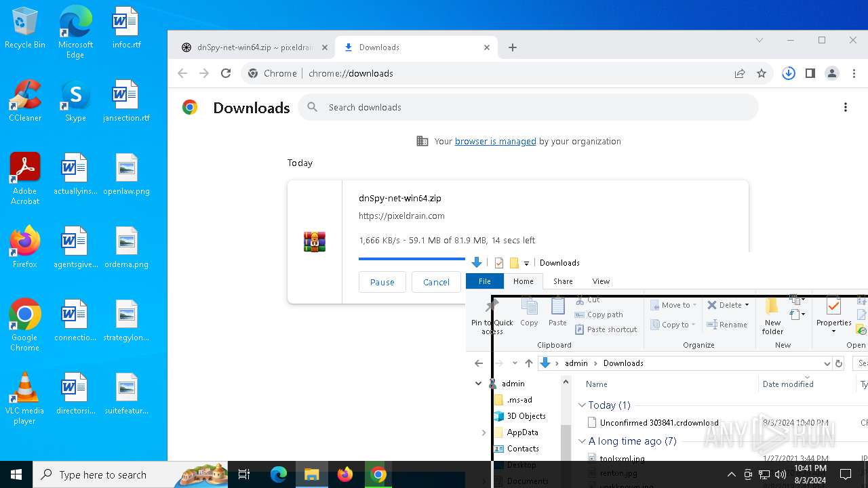Select Unconfirmed 303841.crdownload file

(659, 423)
